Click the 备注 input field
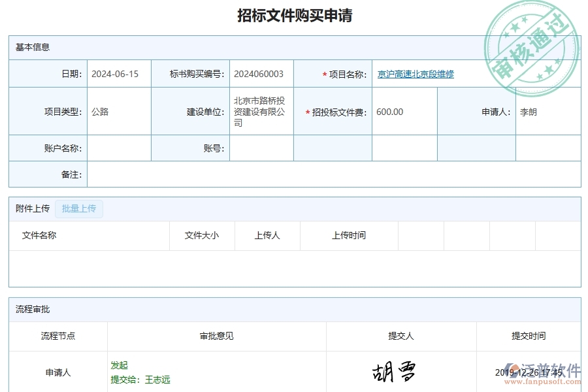Screen dimensions: 588x392 pos(327,174)
